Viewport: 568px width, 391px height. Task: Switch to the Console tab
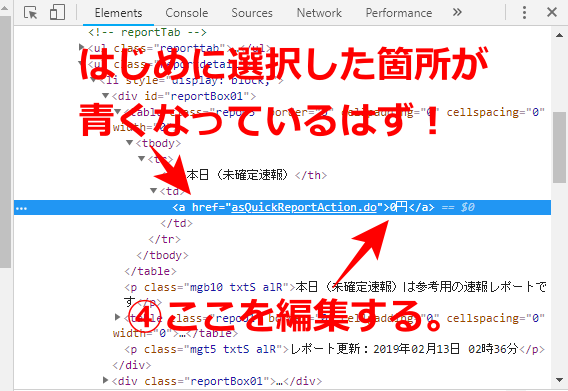(x=187, y=13)
